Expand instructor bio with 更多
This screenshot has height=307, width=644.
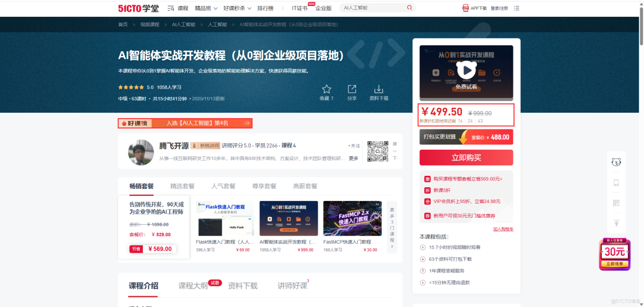[x=353, y=158]
